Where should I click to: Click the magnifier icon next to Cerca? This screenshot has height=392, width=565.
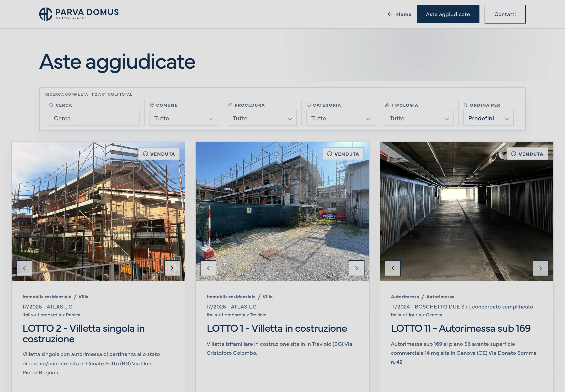click(x=51, y=105)
